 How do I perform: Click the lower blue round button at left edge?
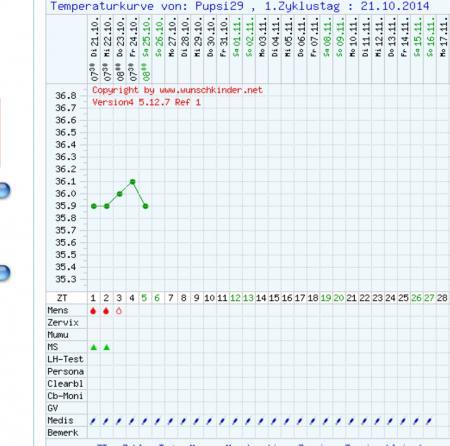pos(4,273)
